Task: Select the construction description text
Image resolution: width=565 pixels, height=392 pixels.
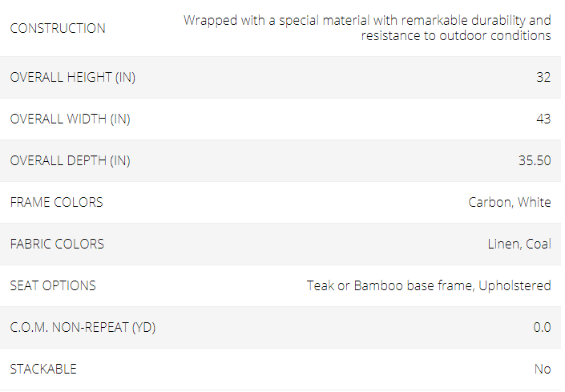Action: pyautogui.click(x=367, y=28)
